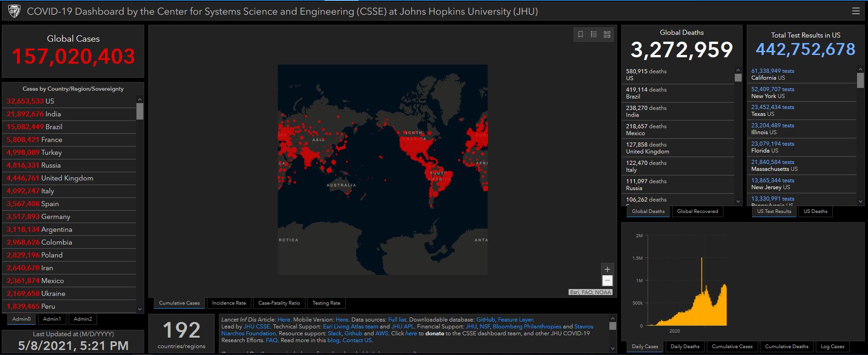Open the basemap gallery
This screenshot has width=868, height=355.
click(x=607, y=34)
